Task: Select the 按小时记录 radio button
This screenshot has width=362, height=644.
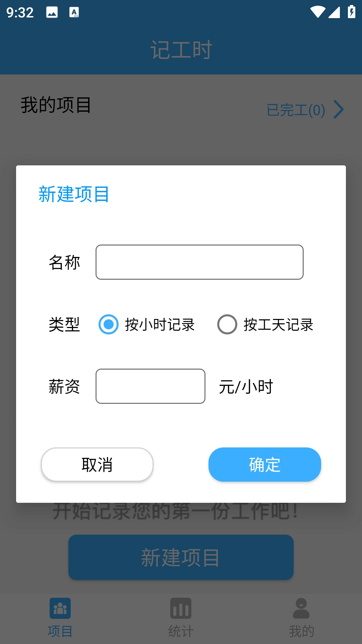Action: (x=108, y=324)
